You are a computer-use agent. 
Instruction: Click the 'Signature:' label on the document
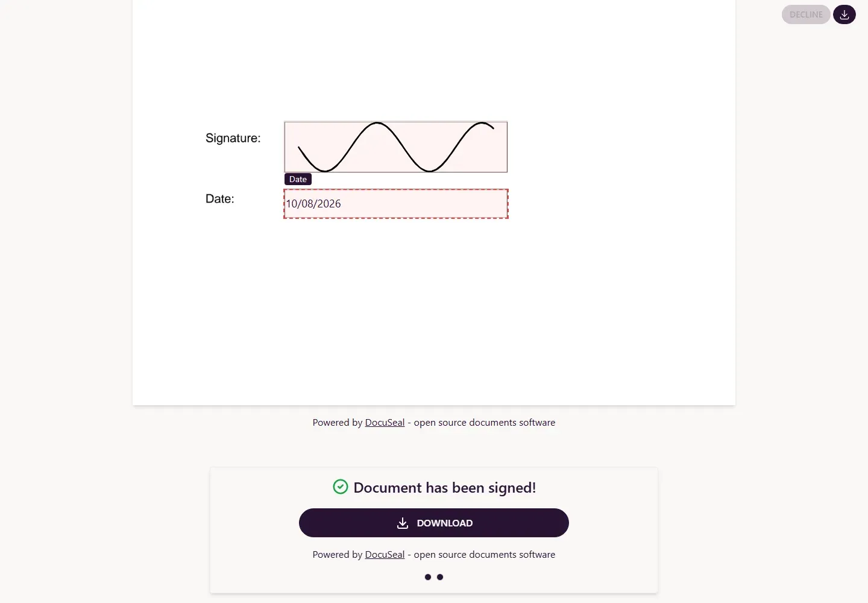pyautogui.click(x=233, y=138)
